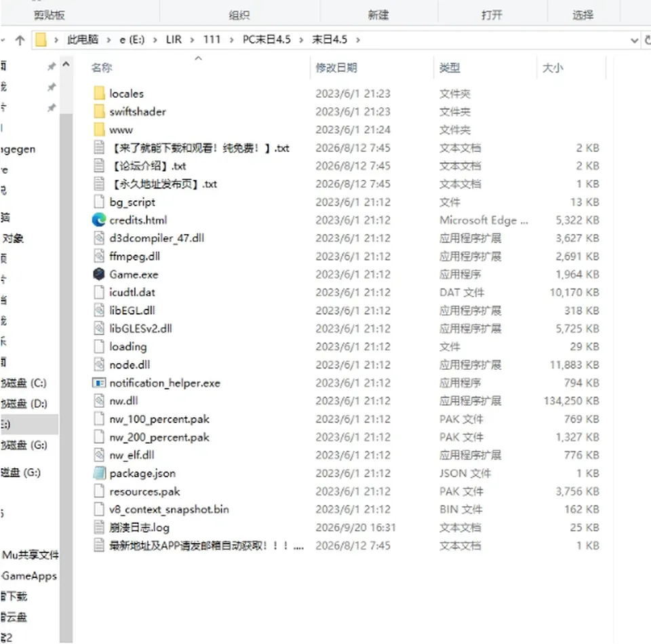
Task: Expand the address bar history dropdown
Action: pyautogui.click(x=634, y=40)
